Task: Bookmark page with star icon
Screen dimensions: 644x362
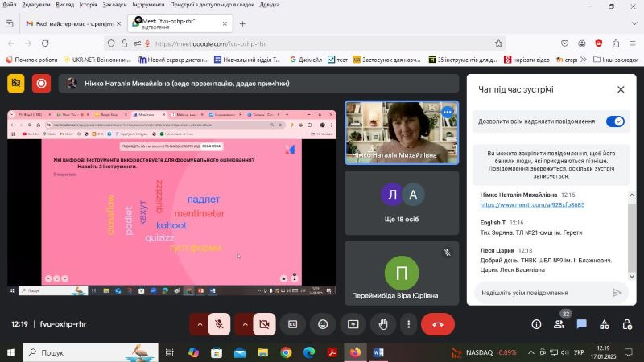Action: (x=498, y=43)
